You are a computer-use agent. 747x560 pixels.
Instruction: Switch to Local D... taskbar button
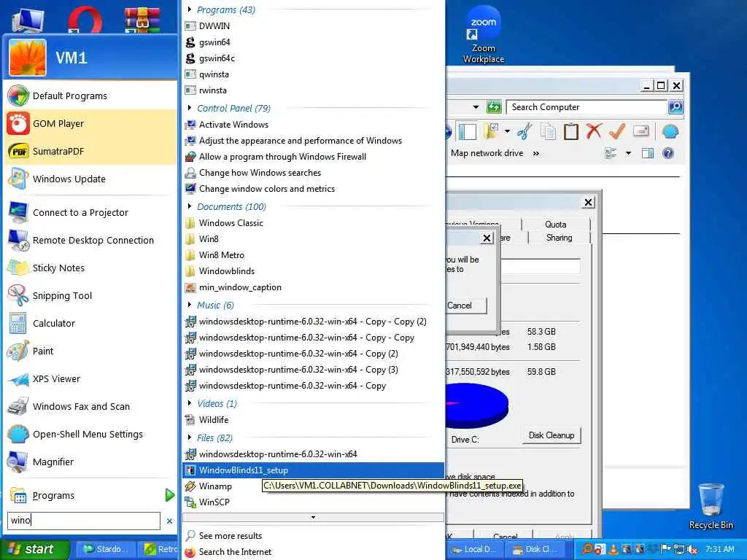click(x=475, y=549)
